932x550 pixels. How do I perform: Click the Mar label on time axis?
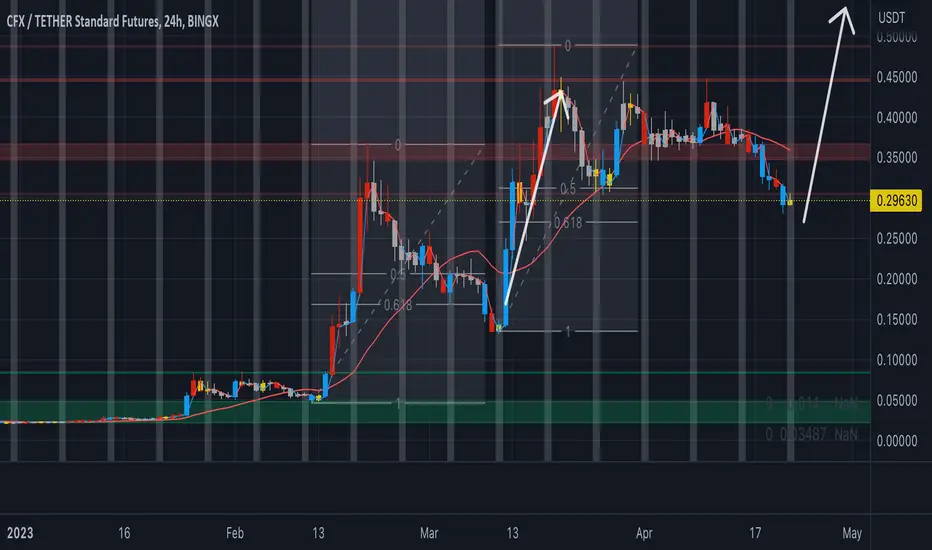[x=429, y=533]
